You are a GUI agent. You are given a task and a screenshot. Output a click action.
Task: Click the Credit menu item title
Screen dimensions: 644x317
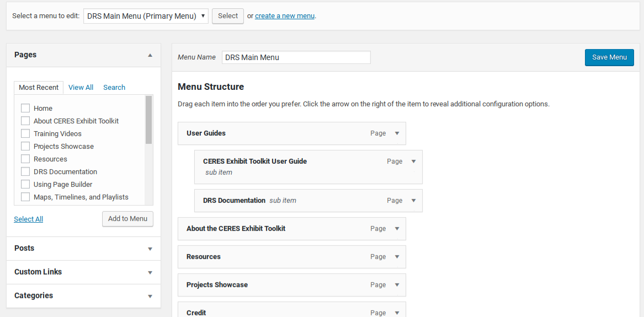tap(196, 313)
